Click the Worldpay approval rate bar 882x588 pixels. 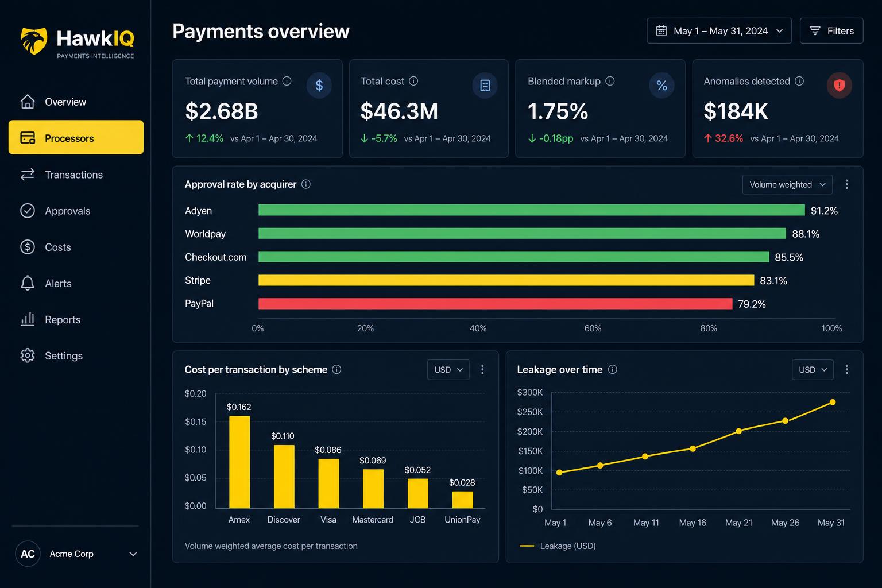click(x=522, y=233)
